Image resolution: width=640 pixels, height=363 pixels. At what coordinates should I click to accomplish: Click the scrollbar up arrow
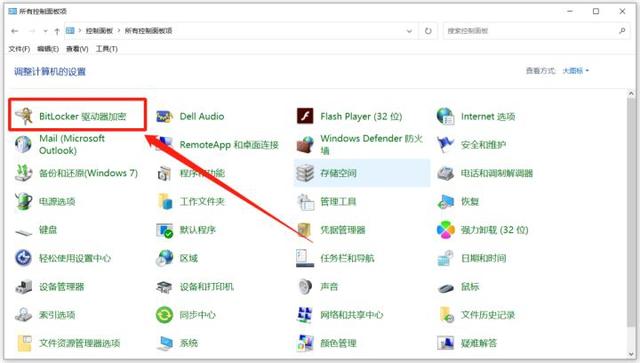click(631, 94)
